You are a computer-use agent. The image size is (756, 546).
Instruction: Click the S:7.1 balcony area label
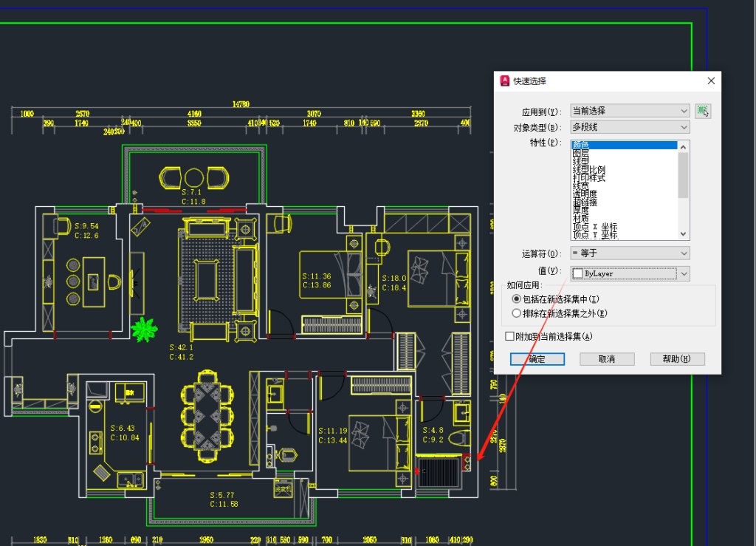[191, 192]
